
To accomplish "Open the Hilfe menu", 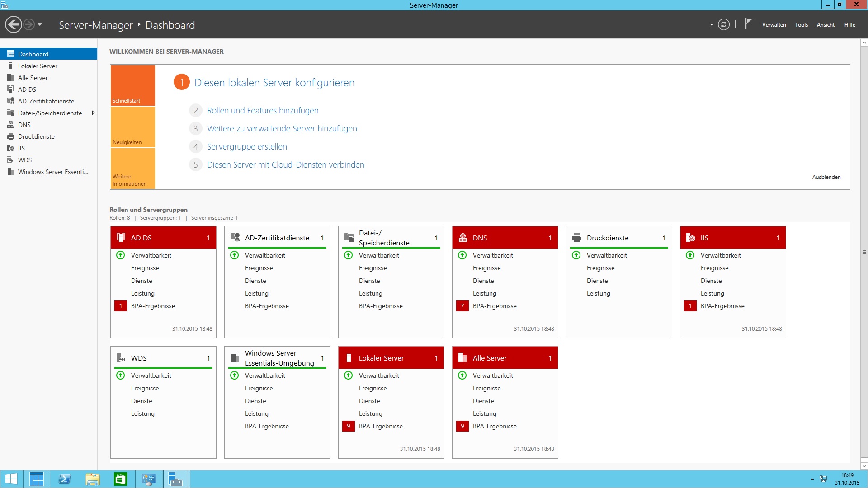I will point(850,25).
